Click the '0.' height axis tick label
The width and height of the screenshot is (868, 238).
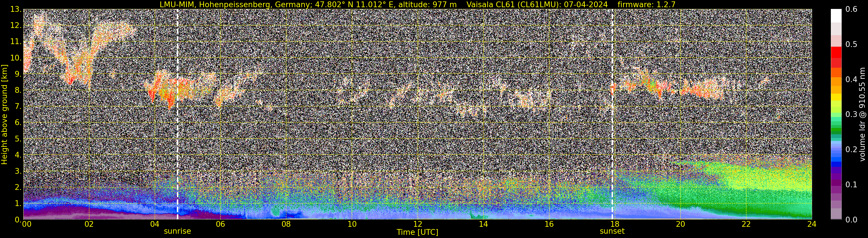(x=18, y=220)
